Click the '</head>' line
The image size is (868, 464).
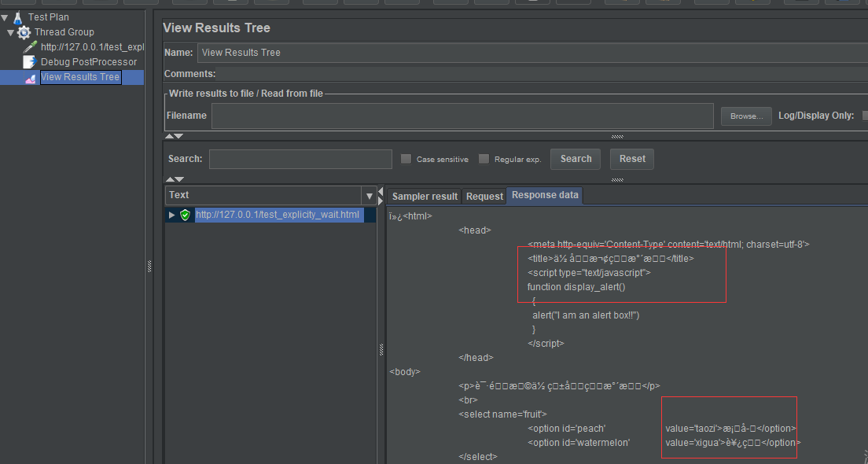[x=476, y=358]
